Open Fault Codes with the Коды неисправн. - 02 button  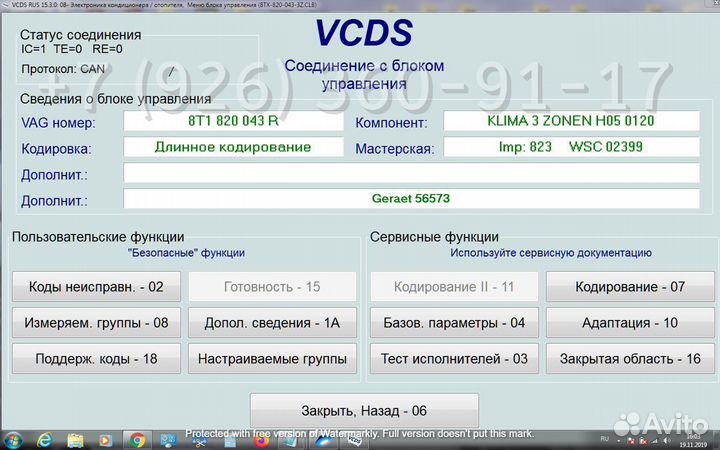96,287
